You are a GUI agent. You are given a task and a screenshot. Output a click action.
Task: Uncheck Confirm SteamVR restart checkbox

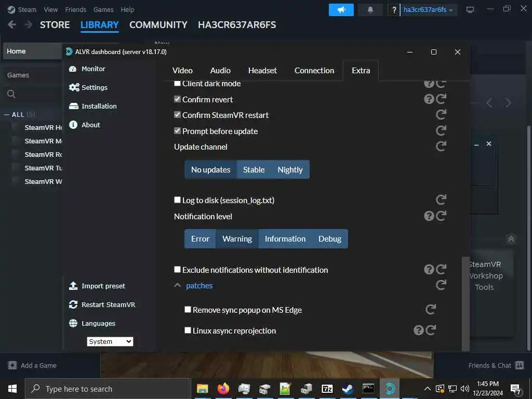pyautogui.click(x=177, y=115)
